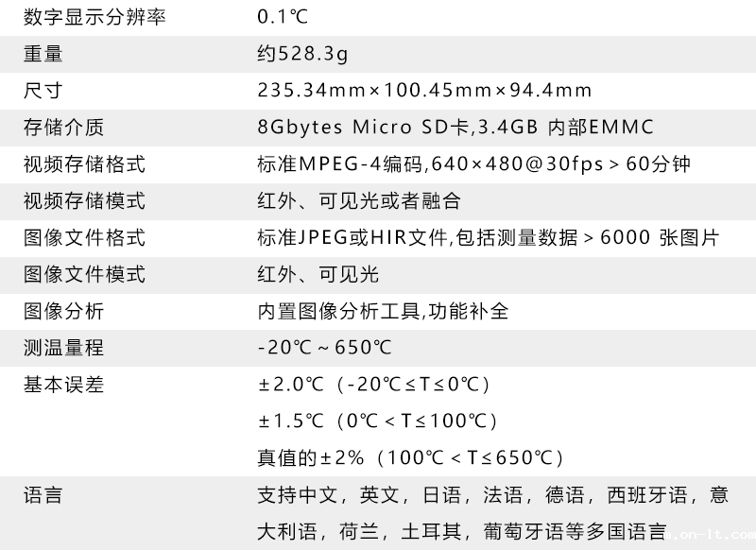
Task: Click the 基本误差 label
Action: tap(63, 385)
